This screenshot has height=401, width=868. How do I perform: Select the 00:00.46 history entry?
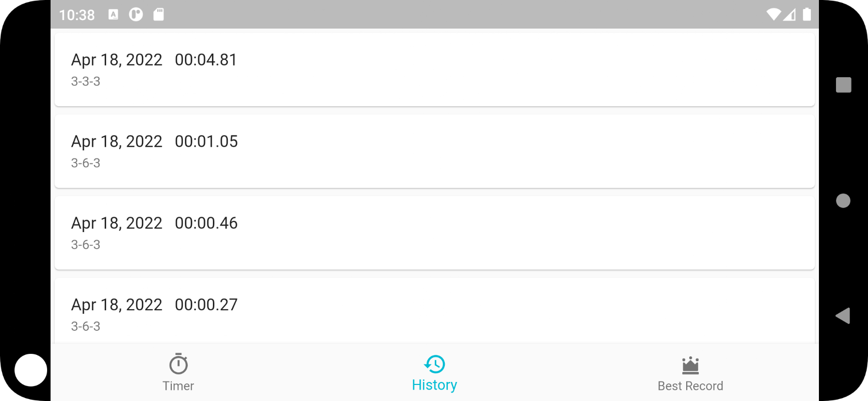click(x=435, y=233)
